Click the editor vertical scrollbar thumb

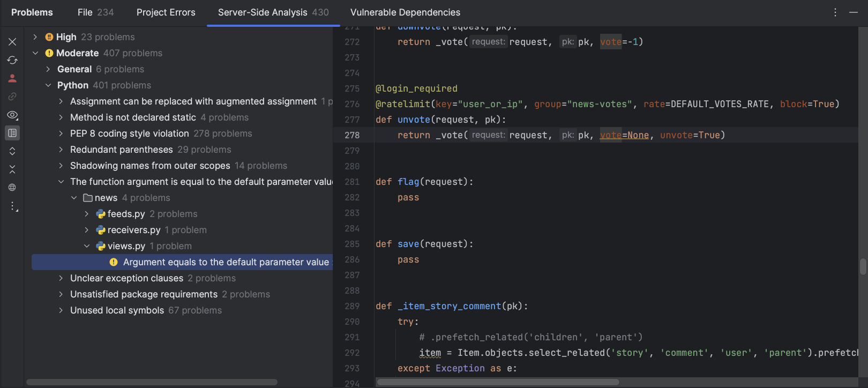coord(863,266)
